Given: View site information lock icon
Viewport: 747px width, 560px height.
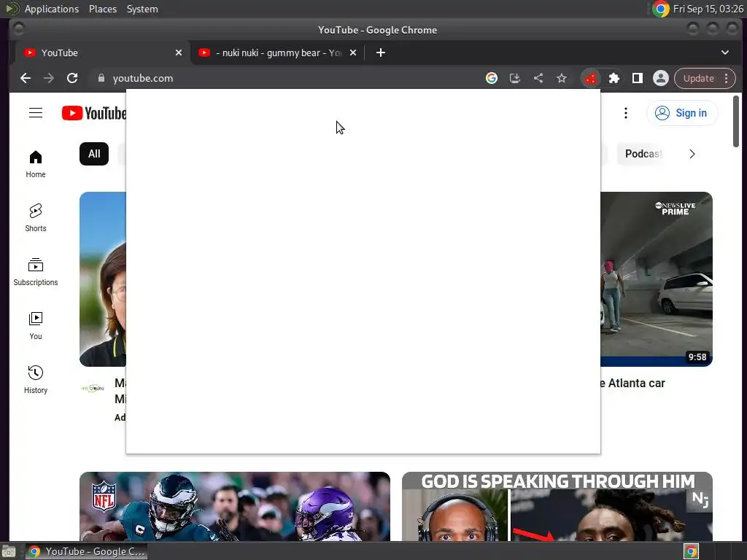Looking at the screenshot, I should pyautogui.click(x=101, y=78).
